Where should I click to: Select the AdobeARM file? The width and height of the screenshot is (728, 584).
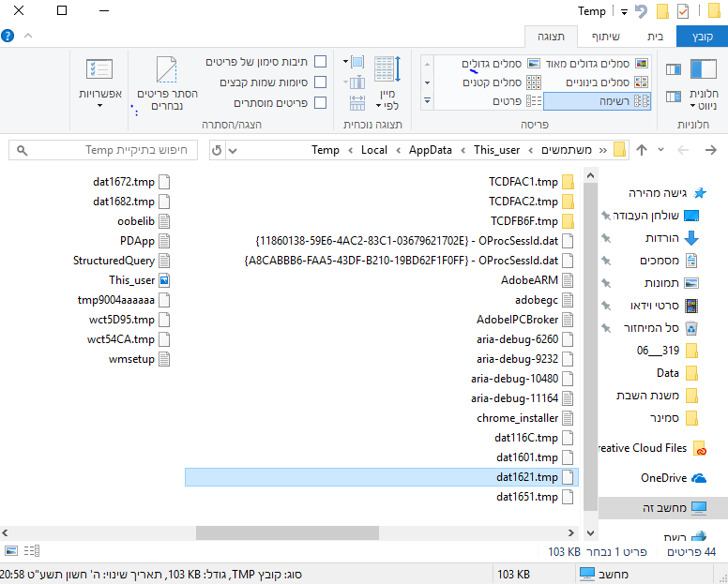click(x=537, y=280)
